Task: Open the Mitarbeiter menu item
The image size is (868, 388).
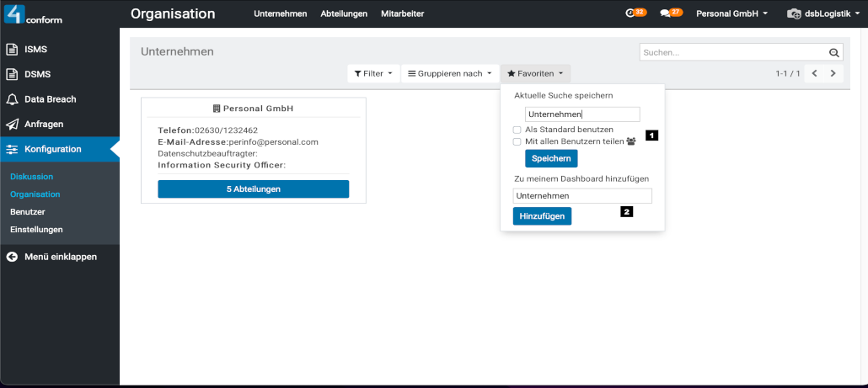Action: [402, 13]
